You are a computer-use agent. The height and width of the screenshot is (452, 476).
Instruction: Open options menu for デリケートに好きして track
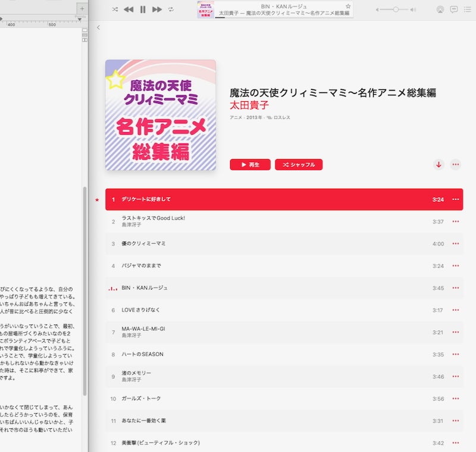(456, 199)
